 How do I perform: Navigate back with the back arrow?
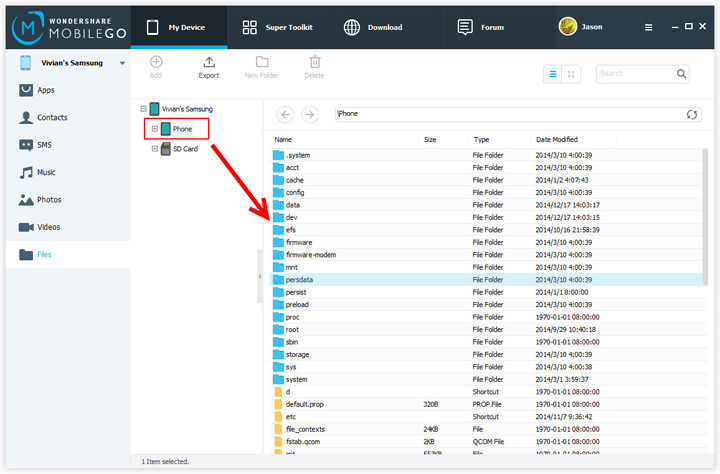285,114
